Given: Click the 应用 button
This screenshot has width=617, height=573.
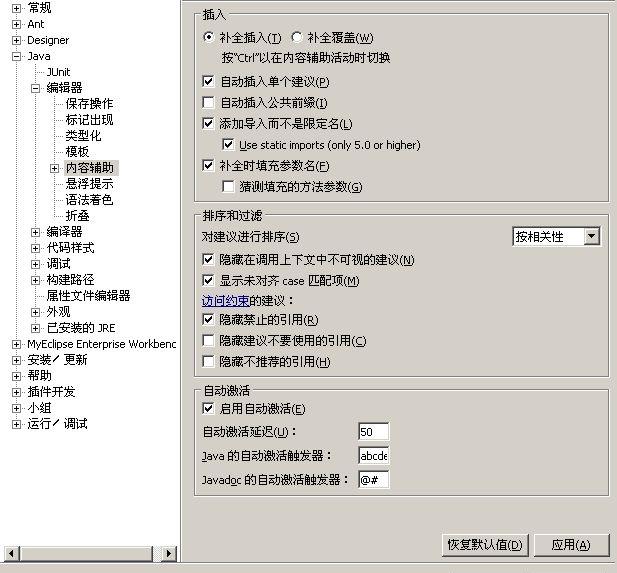Looking at the screenshot, I should [571, 545].
